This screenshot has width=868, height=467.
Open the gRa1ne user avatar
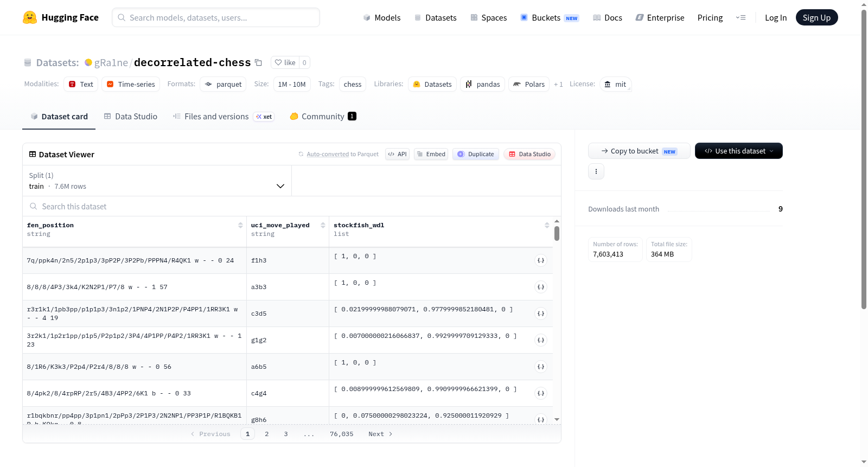click(x=88, y=62)
